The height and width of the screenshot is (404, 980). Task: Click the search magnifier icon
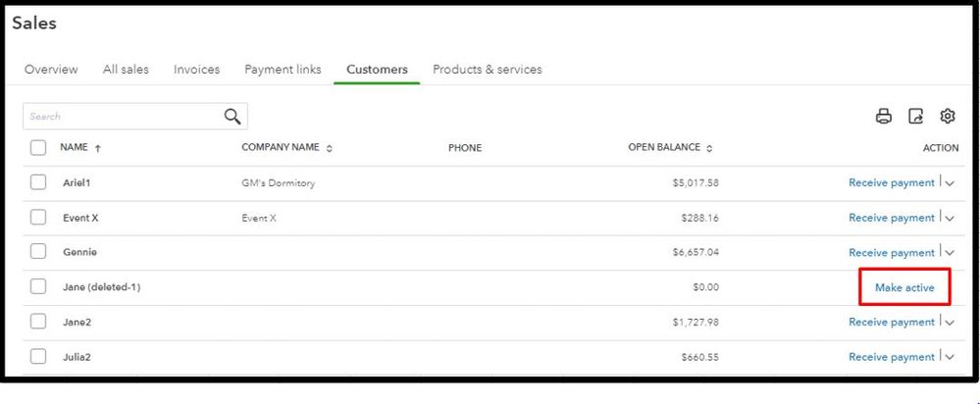[x=232, y=117]
